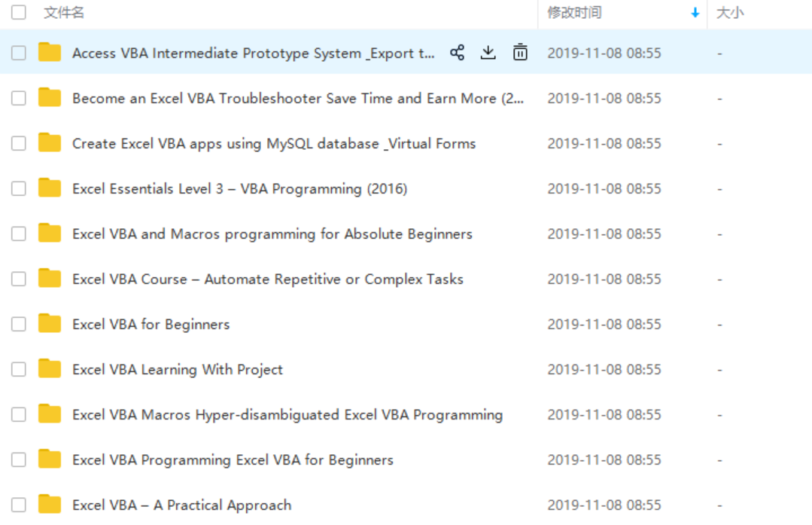The width and height of the screenshot is (812, 525).
Task: Sort by 大小 column header
Action: [x=730, y=13]
